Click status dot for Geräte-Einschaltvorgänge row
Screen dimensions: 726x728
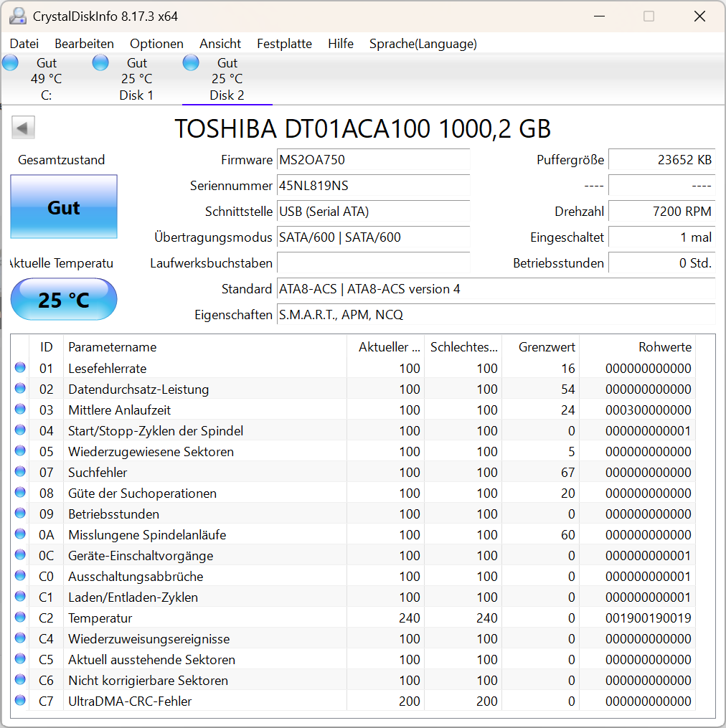[20, 555]
